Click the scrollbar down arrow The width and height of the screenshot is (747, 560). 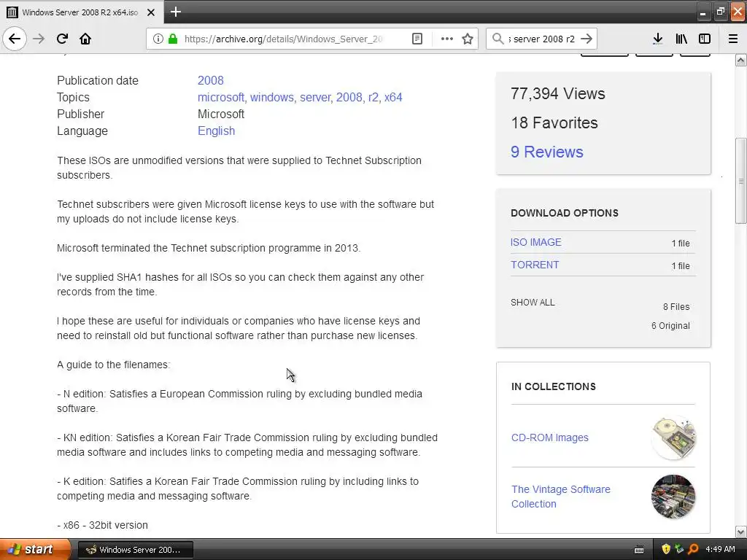tap(740, 532)
